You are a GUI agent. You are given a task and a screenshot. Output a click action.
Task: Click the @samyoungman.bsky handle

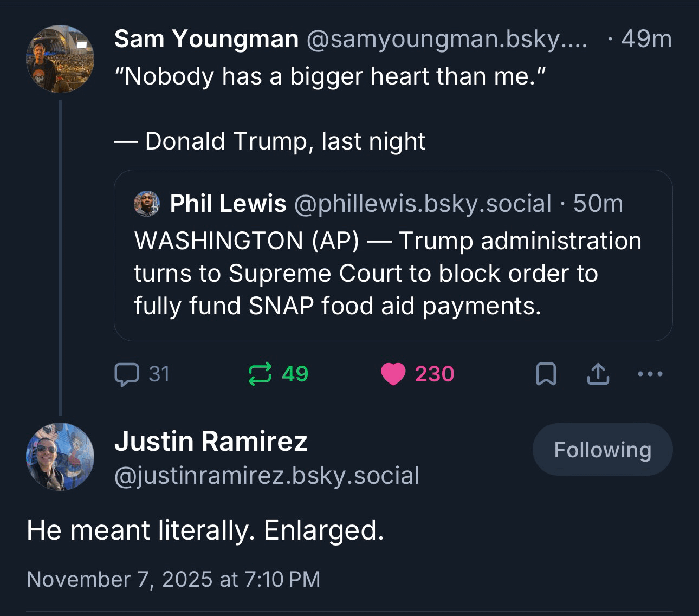click(446, 39)
